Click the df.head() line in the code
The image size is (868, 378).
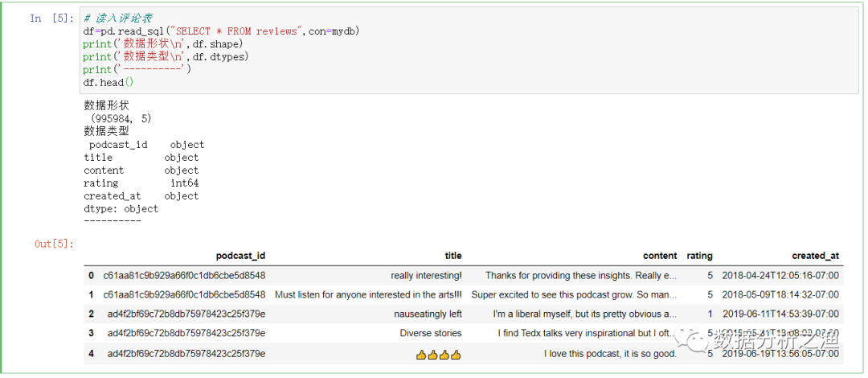(x=108, y=82)
